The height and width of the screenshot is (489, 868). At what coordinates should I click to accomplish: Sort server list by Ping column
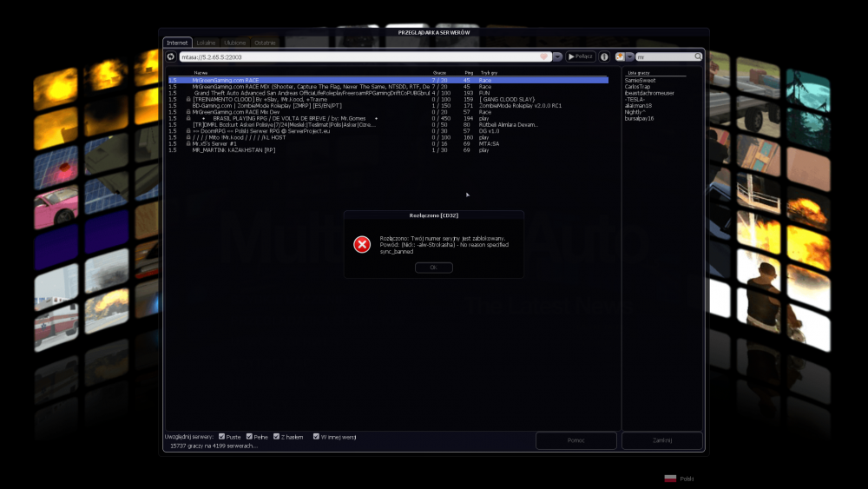pos(469,72)
